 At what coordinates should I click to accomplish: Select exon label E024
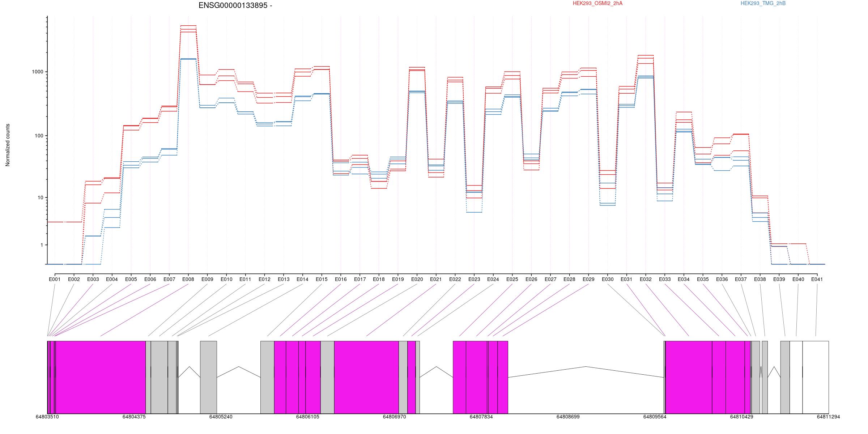click(x=493, y=279)
